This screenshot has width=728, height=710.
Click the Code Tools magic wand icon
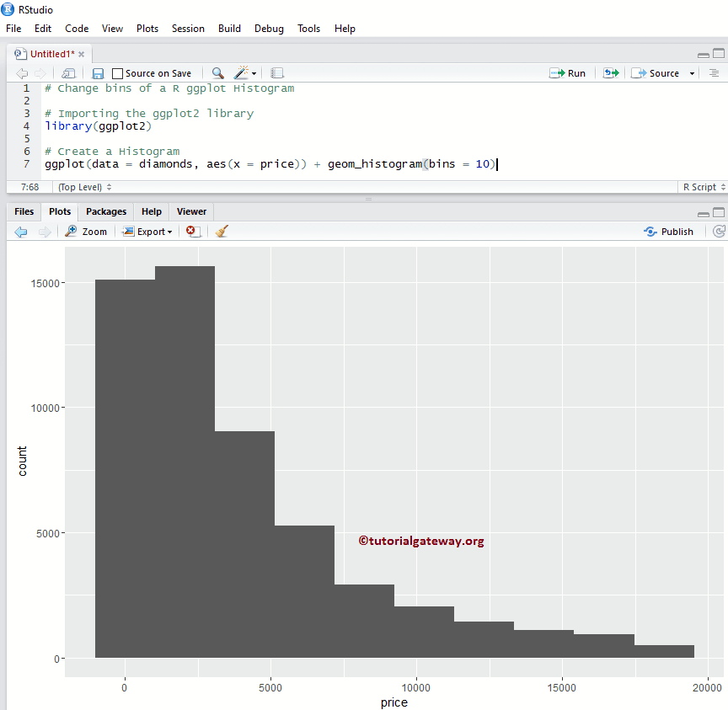pyautogui.click(x=240, y=72)
